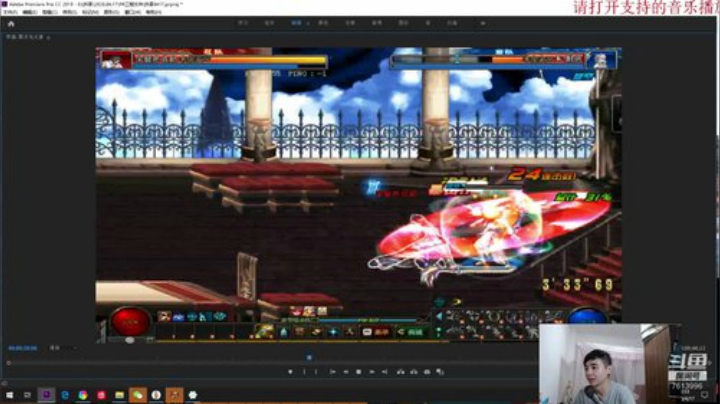Screen dimensions: 720x404
Task: Switch to the Audio workspace tab
Action: pos(377,23)
